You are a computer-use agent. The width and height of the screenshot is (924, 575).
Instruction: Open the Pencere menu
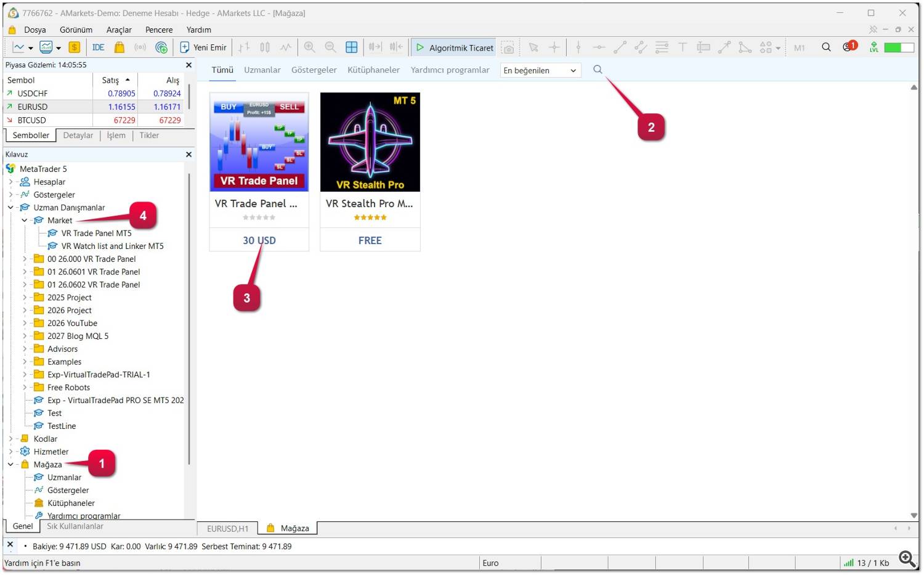click(x=159, y=30)
